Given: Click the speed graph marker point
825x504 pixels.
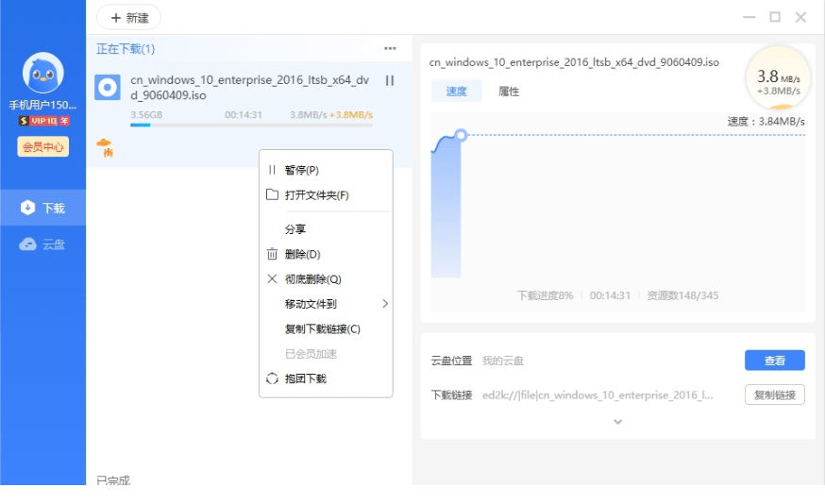Looking at the screenshot, I should pos(461,135).
